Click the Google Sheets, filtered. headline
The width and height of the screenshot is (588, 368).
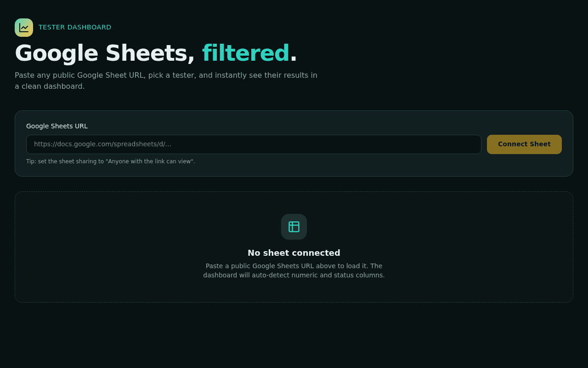tap(156, 53)
